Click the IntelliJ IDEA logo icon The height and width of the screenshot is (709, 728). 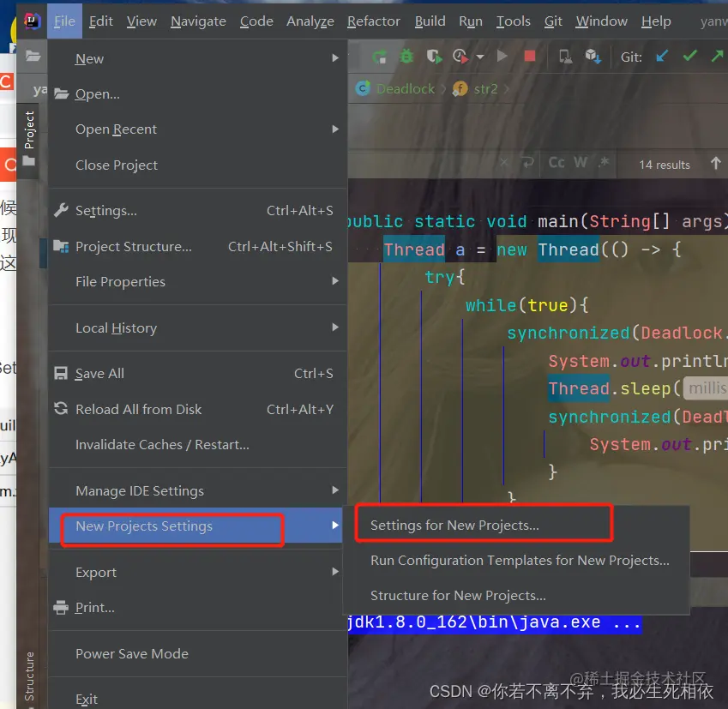pyautogui.click(x=32, y=21)
